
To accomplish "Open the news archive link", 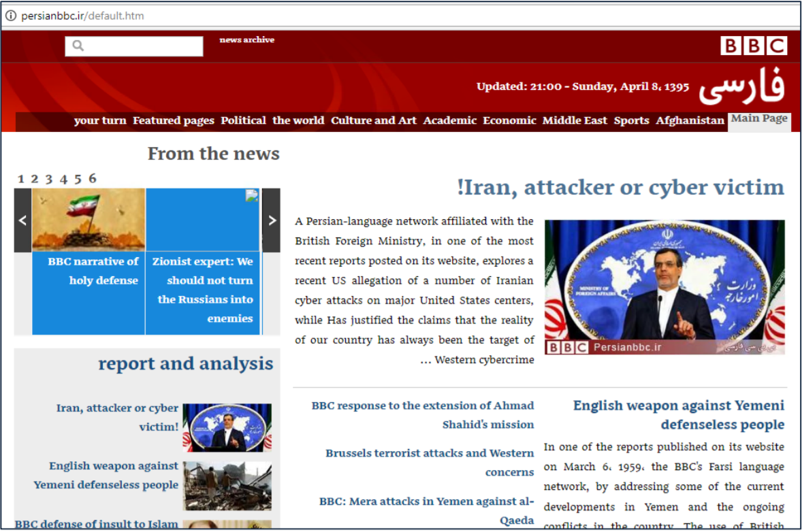I will (x=247, y=40).
